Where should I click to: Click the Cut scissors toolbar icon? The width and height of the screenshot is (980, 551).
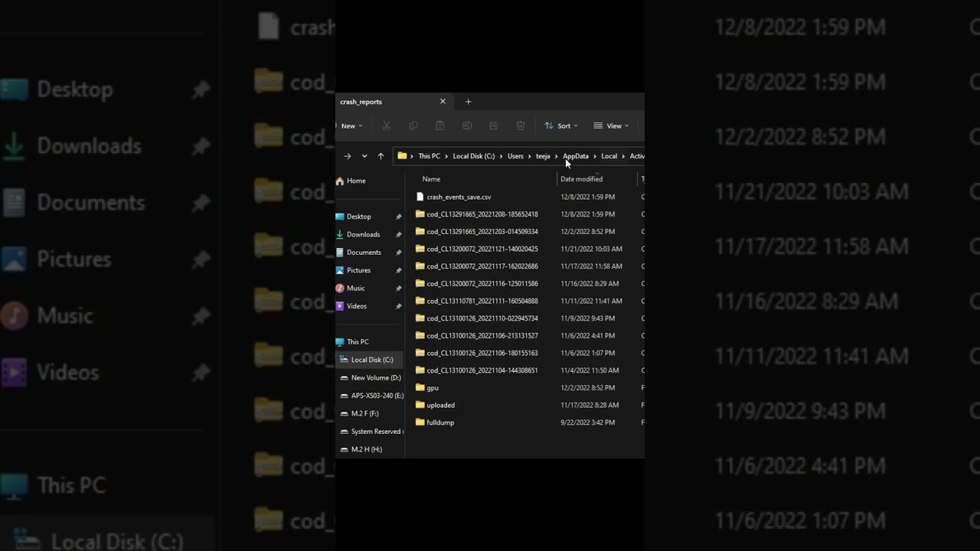(x=387, y=126)
